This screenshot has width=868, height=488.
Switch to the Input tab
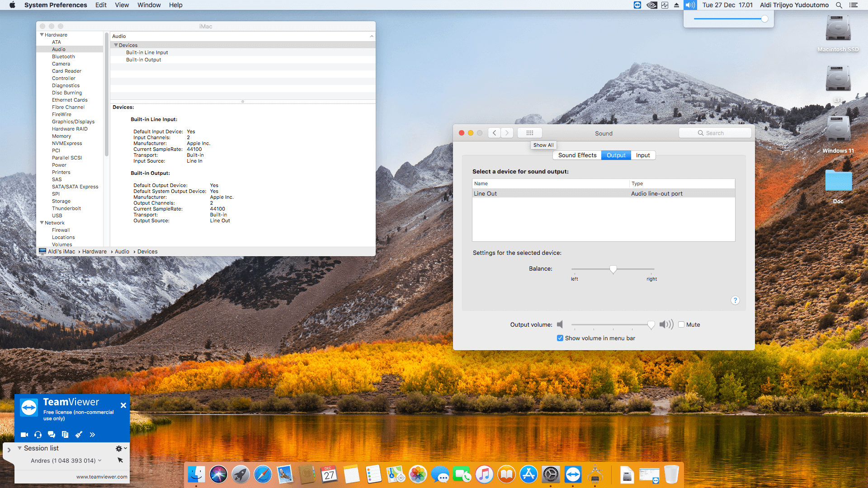tap(642, 155)
